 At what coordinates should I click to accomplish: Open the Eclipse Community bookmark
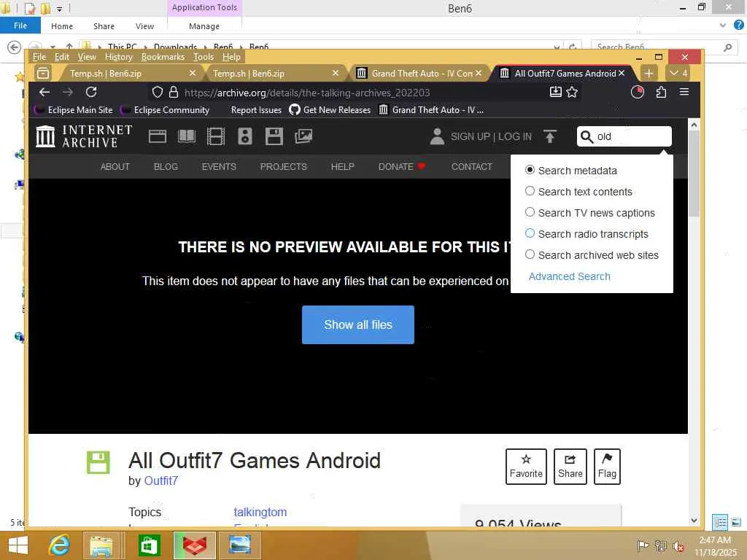click(166, 110)
